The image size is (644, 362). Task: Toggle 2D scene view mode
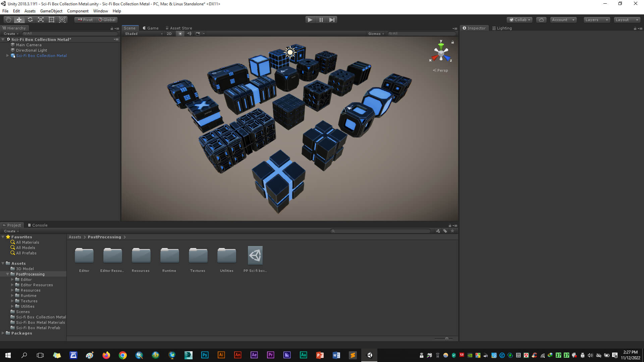click(169, 34)
